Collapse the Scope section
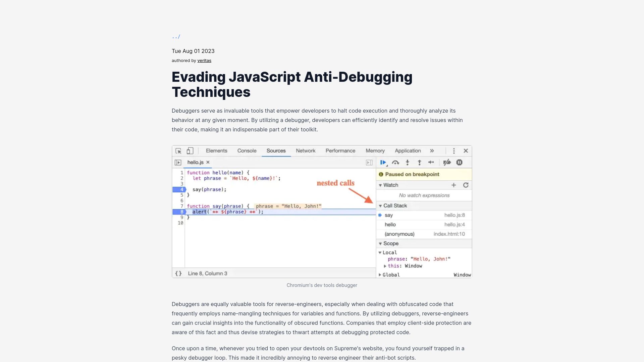644x362 pixels. pos(380,244)
